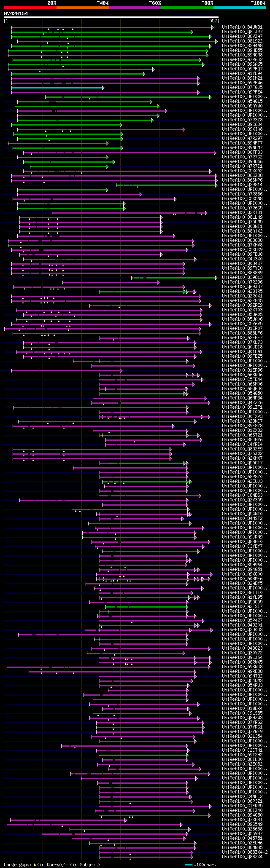Select the UniRef100_Q9ZRE9 label
This screenshot has width=270, height=868.
click(x=242, y=305)
